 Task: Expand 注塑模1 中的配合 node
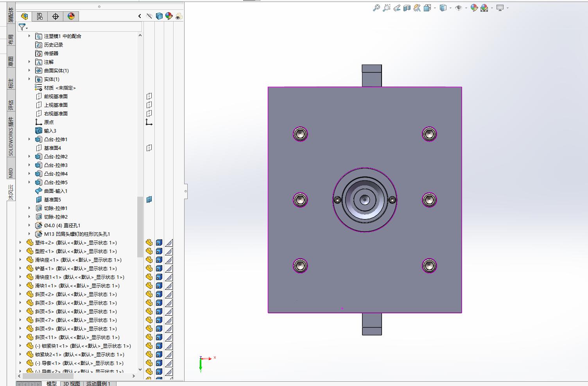click(x=29, y=36)
